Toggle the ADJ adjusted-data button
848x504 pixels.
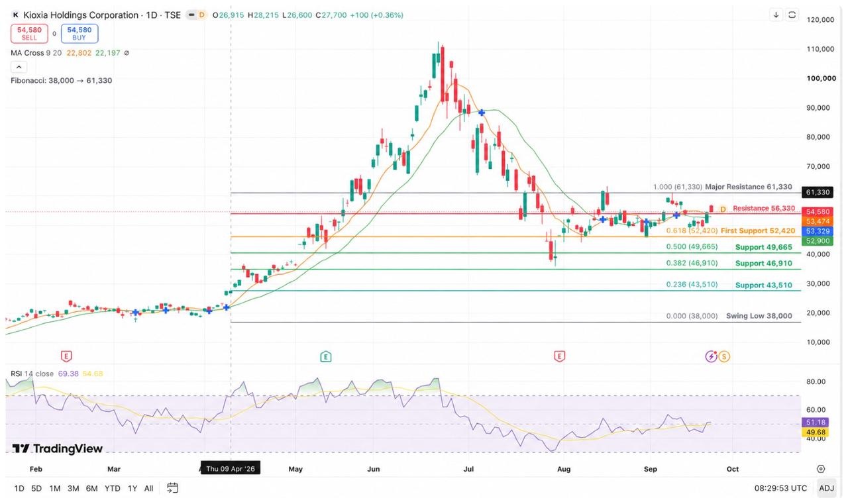[x=826, y=488]
